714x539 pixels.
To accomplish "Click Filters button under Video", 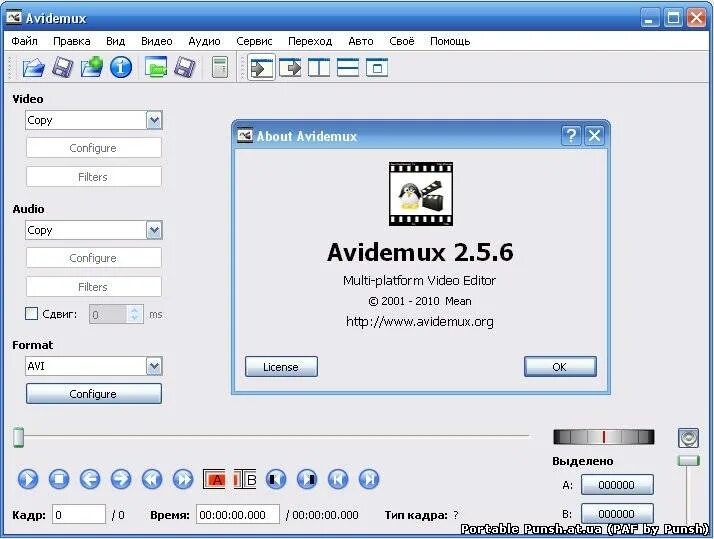I will 93,177.
